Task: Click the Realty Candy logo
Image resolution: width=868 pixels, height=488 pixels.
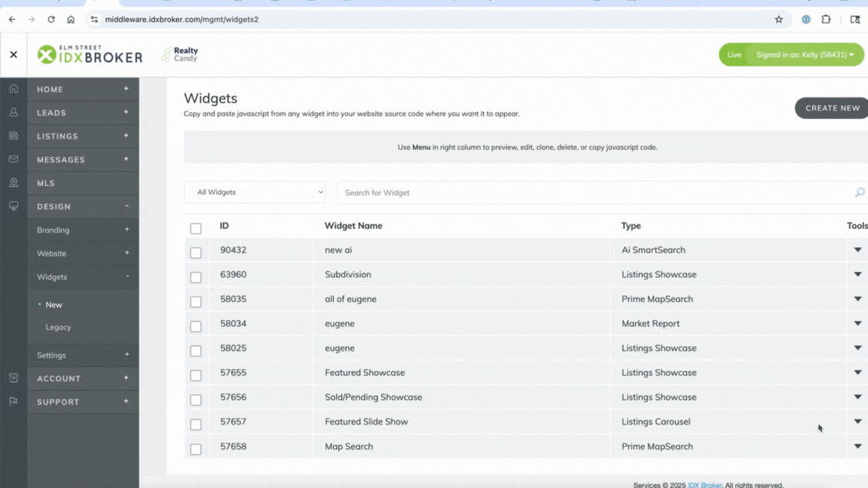Action: [x=180, y=54]
